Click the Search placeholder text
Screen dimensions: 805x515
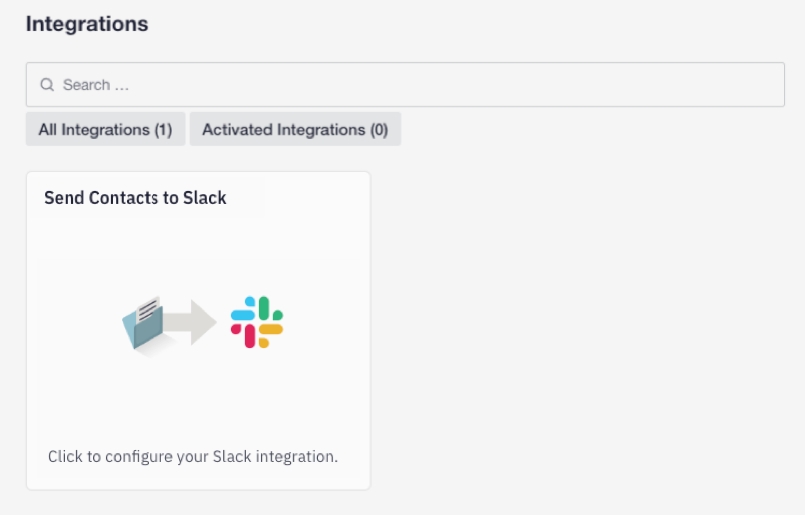[96, 85]
